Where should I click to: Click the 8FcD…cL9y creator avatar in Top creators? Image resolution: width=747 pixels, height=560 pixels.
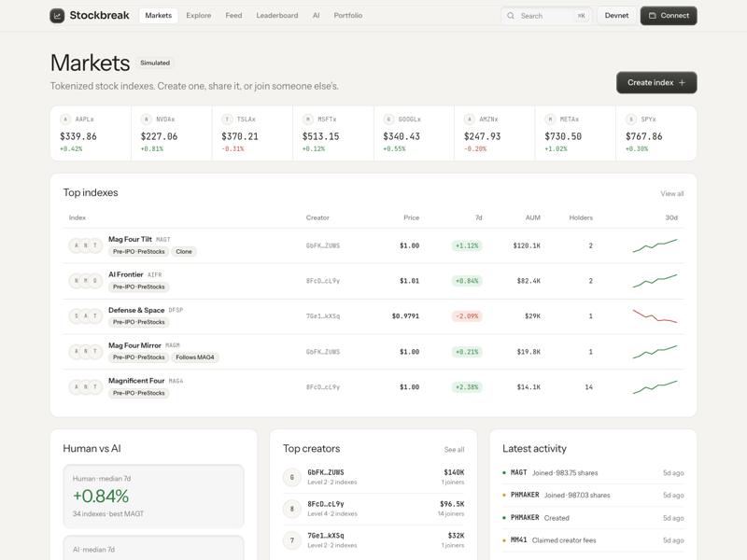click(x=292, y=509)
